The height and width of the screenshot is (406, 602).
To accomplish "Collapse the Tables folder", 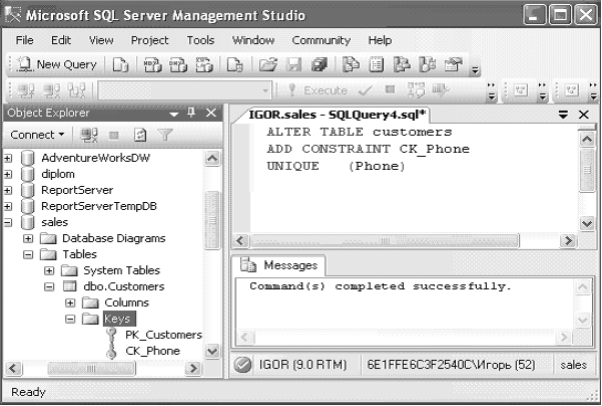I will 28,255.
